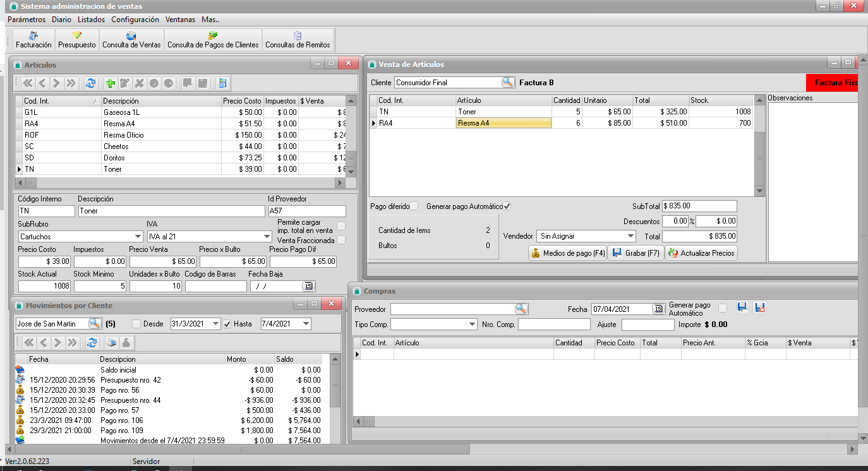Open the Configuración menu
The height and width of the screenshot is (471, 868).
(135, 20)
